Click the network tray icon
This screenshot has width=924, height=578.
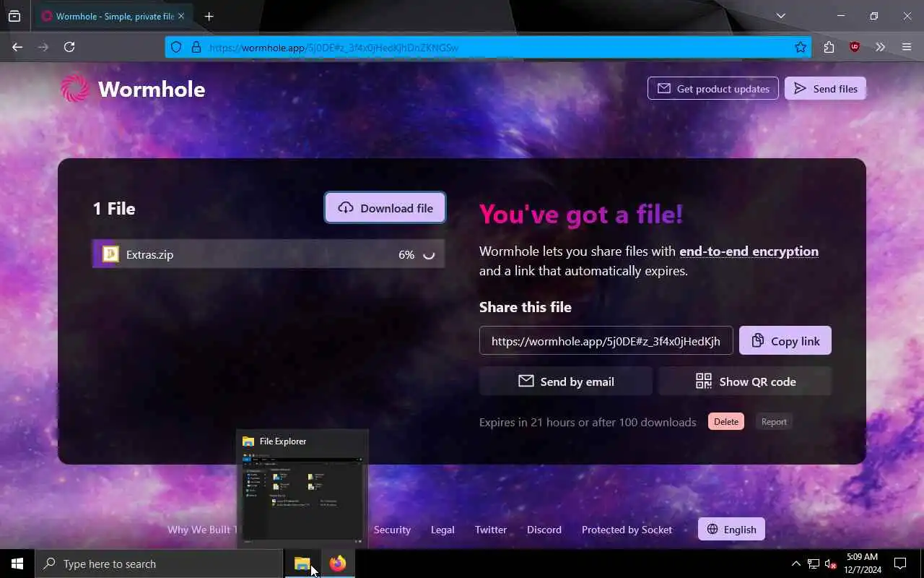pos(814,564)
